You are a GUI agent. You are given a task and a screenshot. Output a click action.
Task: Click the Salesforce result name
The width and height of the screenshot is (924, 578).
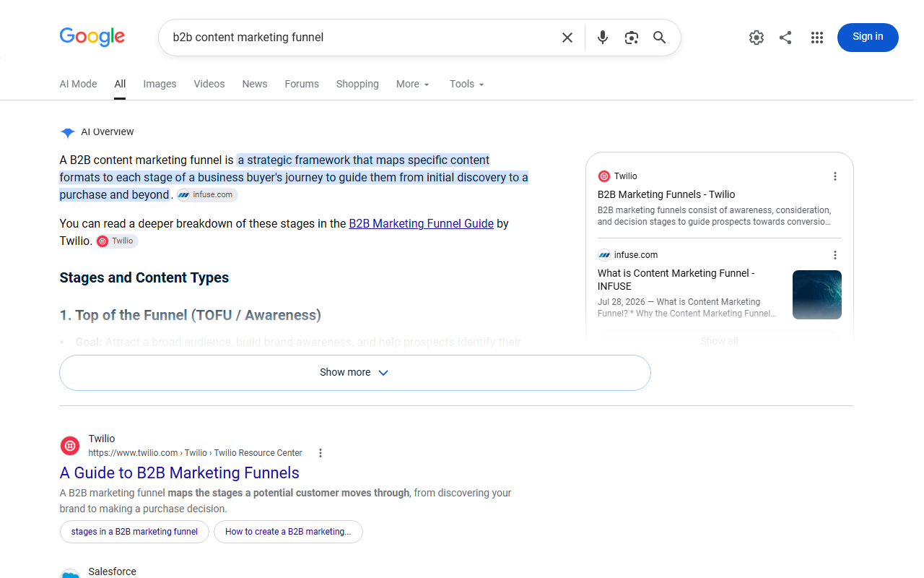[x=112, y=571]
